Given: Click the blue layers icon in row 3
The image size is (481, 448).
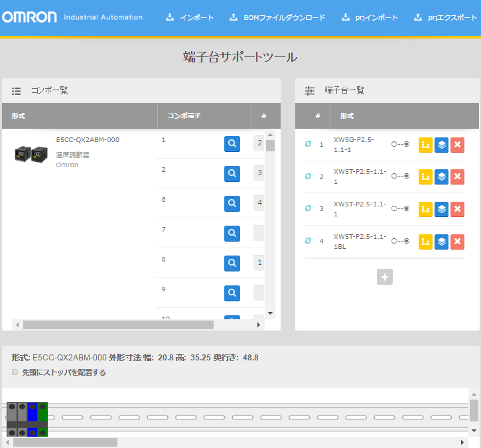Looking at the screenshot, I should point(441,209).
